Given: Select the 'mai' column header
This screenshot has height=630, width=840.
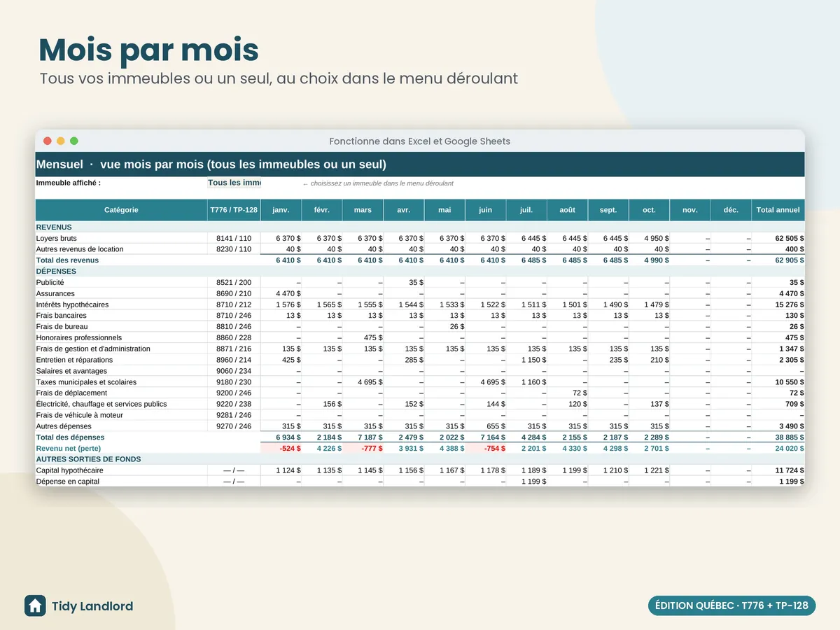Looking at the screenshot, I should tap(444, 210).
